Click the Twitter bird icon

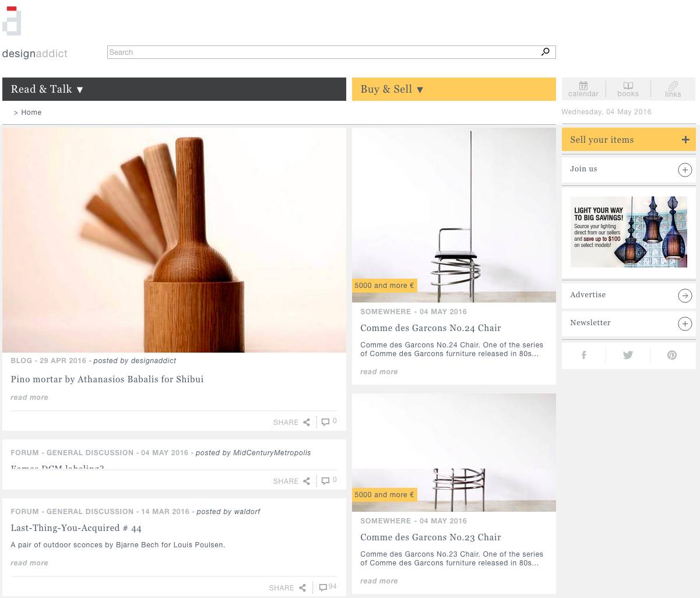[628, 355]
